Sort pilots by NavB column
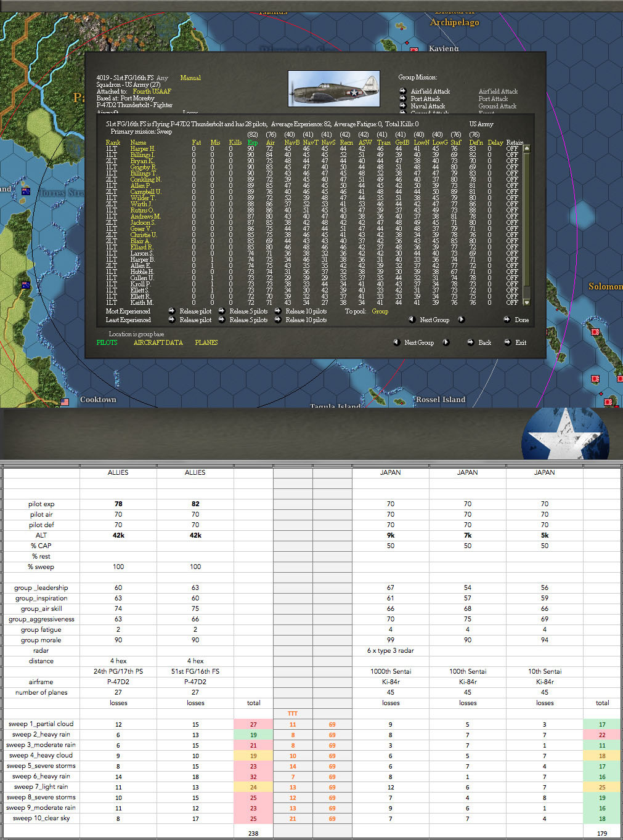This screenshot has width=623, height=840. (x=291, y=142)
